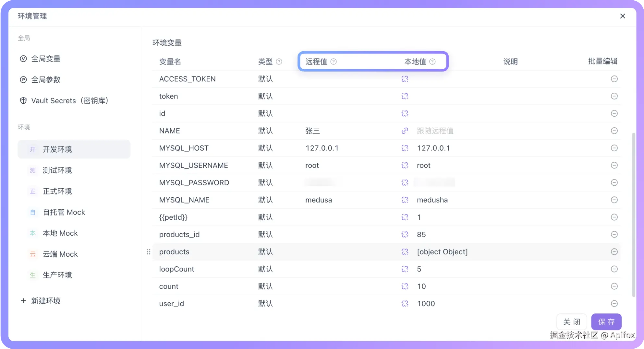
Task: Toggle 跟随远程值 link icon on NAME row
Action: (x=405, y=131)
